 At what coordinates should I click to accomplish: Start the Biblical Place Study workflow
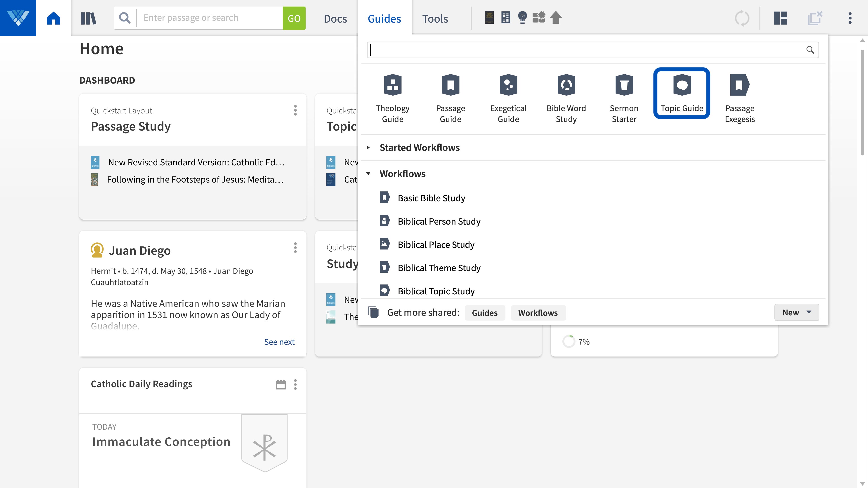(427, 244)
